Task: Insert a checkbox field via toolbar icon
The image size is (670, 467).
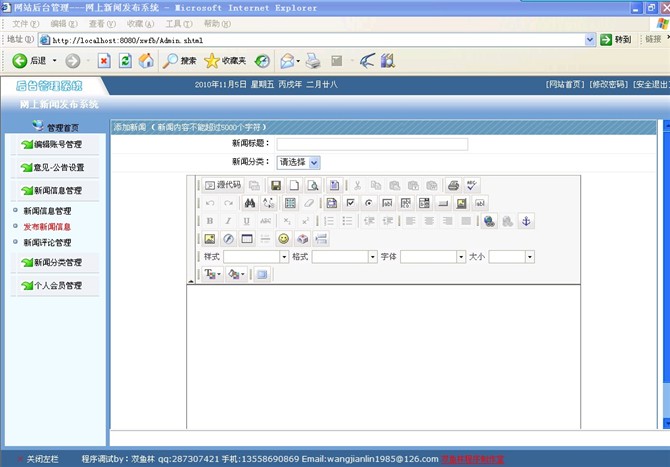Action: [x=350, y=203]
